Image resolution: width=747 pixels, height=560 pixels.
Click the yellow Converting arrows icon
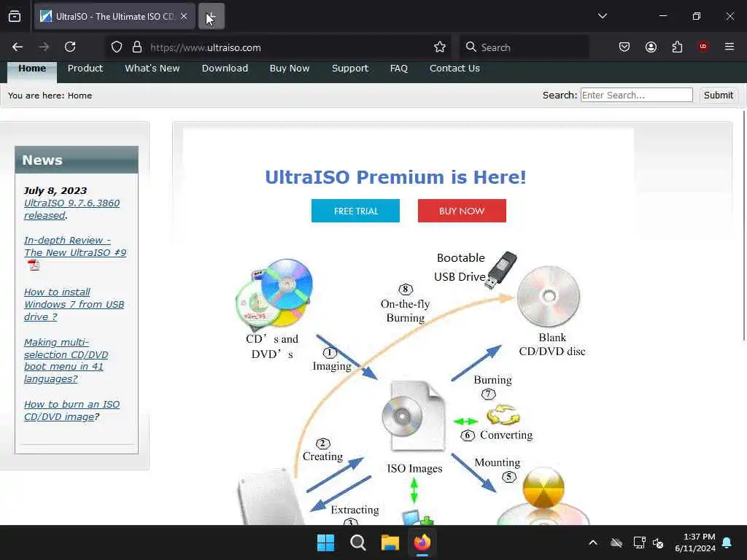503,415
